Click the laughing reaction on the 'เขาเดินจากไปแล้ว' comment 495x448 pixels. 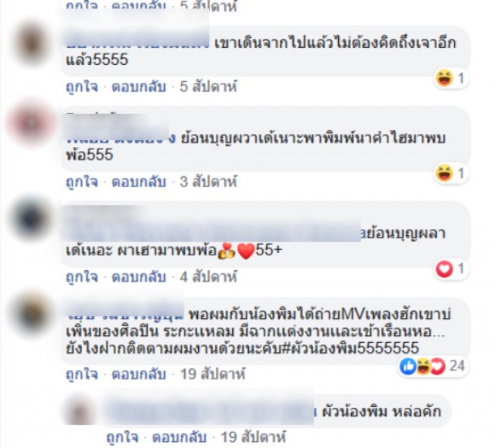444,78
